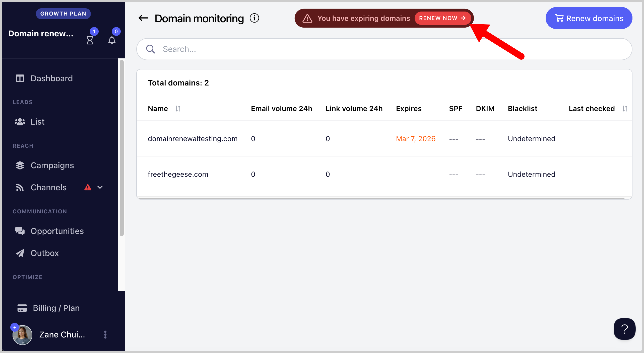Click the RENEW NOW banner button

442,18
